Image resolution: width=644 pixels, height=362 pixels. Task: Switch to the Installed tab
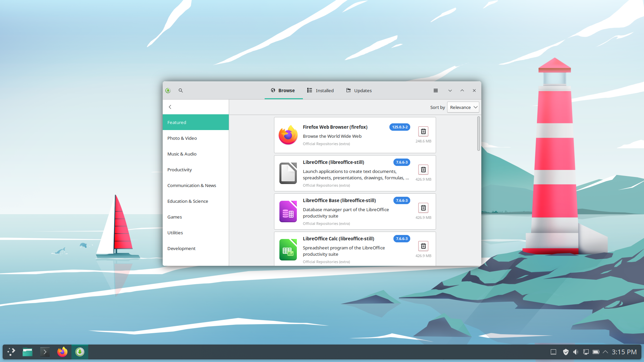coord(321,90)
